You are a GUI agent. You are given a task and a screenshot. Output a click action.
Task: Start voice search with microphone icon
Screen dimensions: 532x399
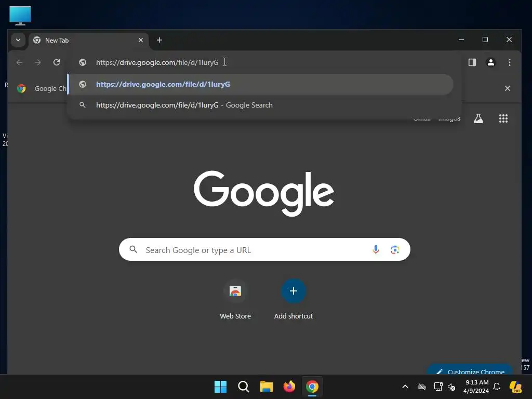(376, 250)
